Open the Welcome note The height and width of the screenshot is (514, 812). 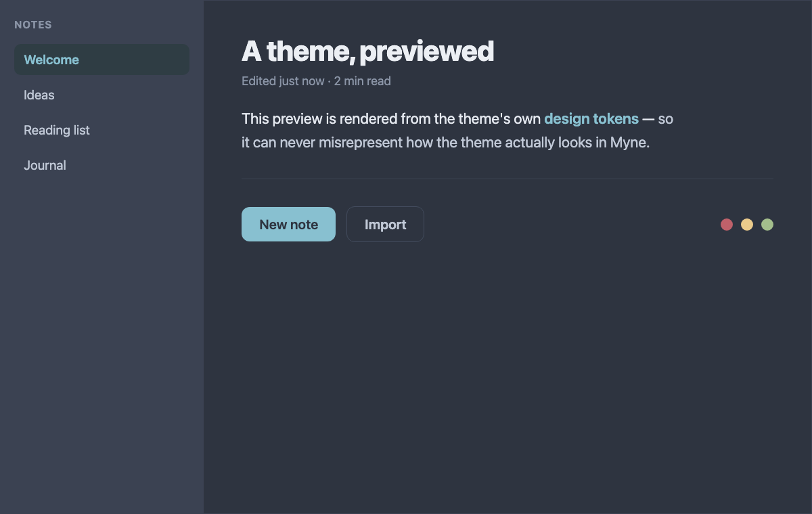101,60
